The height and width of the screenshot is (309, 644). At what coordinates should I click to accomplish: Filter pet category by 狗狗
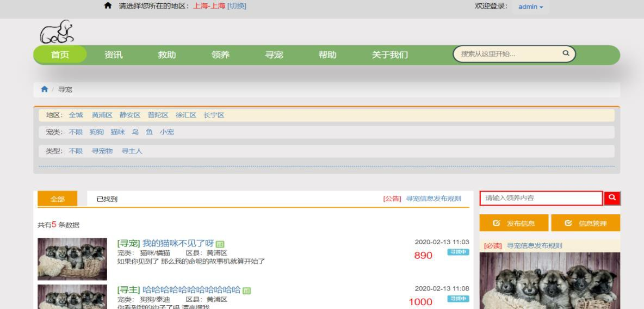click(97, 132)
